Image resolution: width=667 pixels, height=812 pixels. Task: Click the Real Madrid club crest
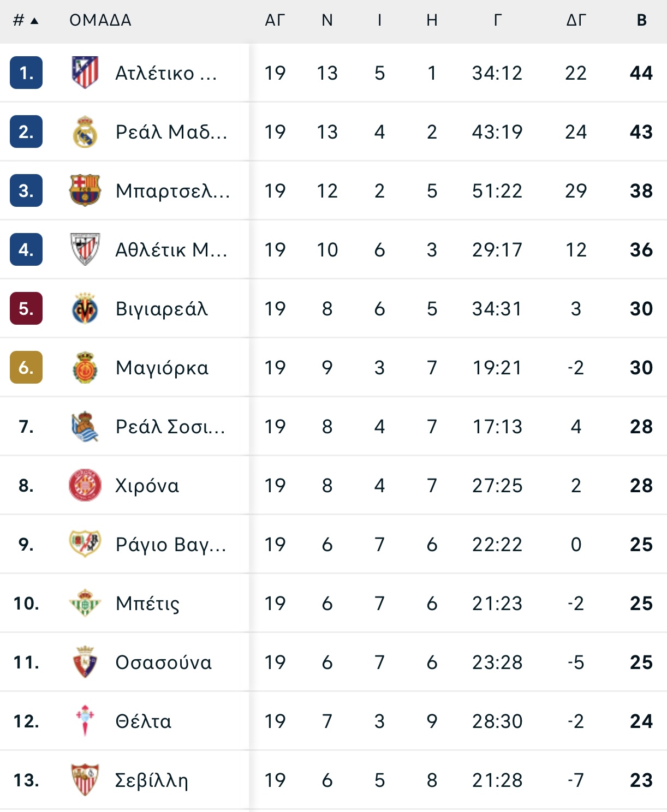click(85, 132)
